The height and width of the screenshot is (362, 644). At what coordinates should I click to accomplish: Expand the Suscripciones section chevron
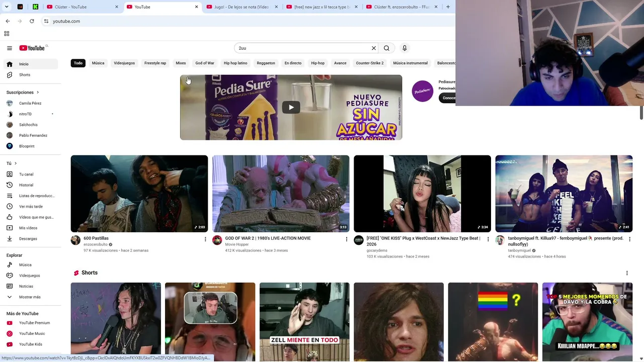pos(38,93)
